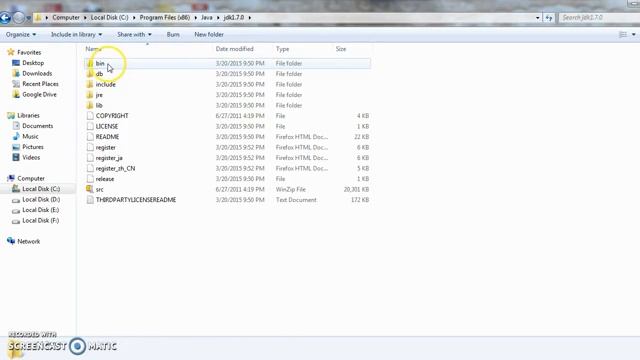Click WinZip File type of src
Image resolution: width=640 pixels, height=360 pixels.
291,189
